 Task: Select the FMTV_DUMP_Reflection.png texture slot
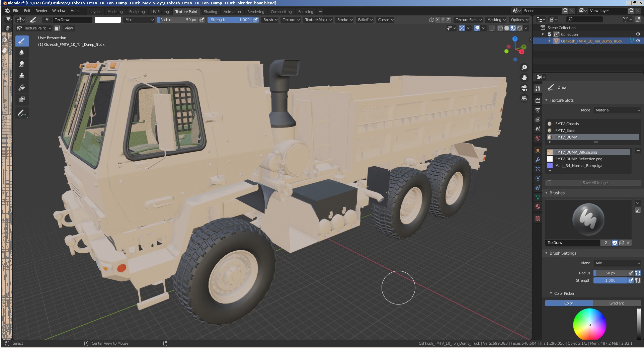588,159
